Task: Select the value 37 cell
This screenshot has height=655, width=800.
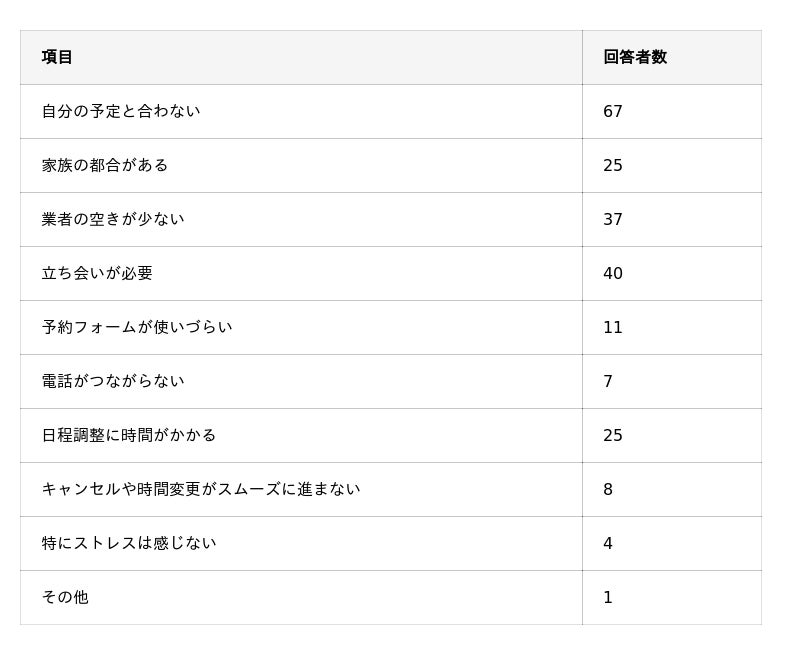Action: (x=613, y=219)
